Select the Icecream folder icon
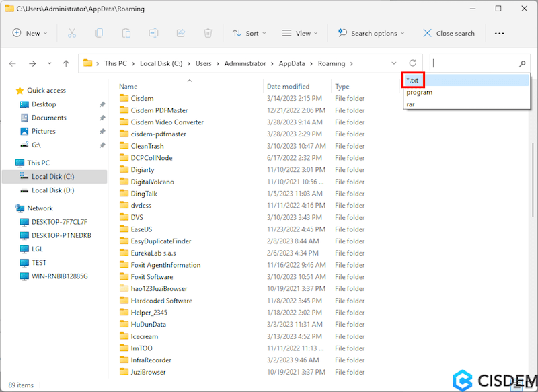 pos(124,336)
